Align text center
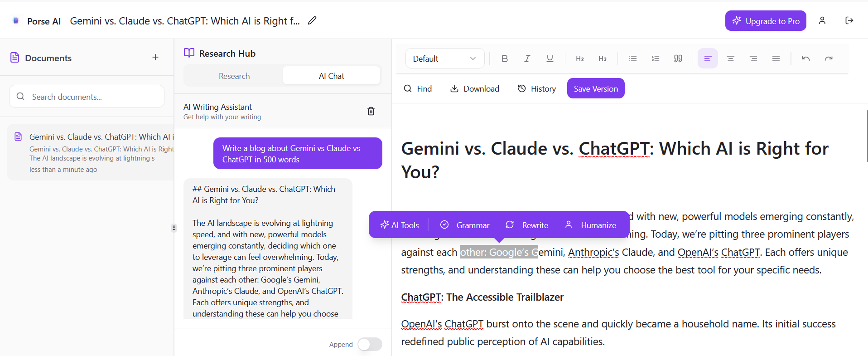The image size is (868, 356). point(731,59)
